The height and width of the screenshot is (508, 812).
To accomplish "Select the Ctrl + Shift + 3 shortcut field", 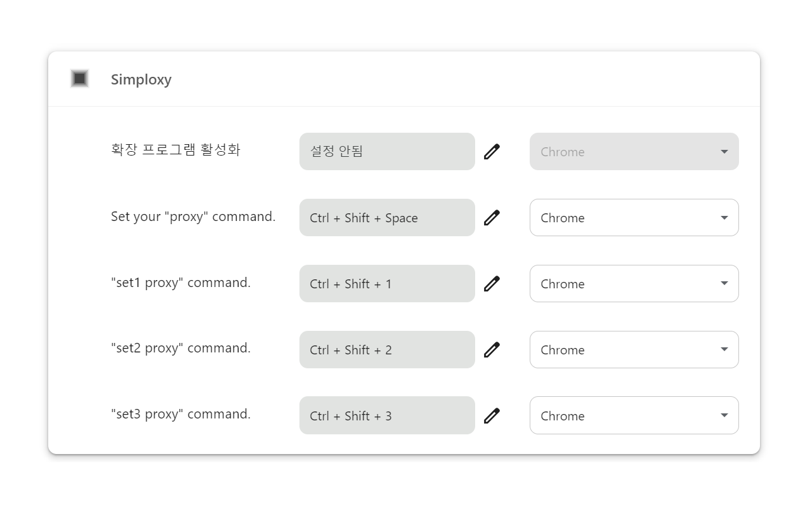I will (386, 415).
